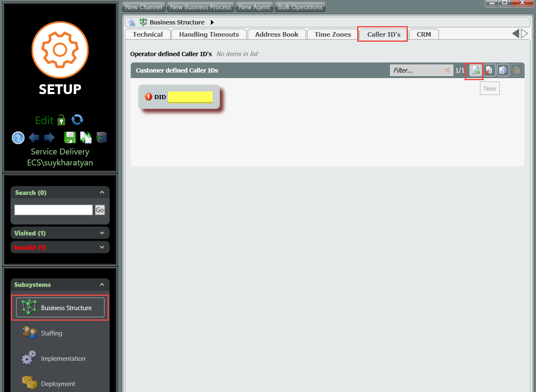Expand the Invalid section
The width and height of the screenshot is (536, 392).
click(x=102, y=247)
